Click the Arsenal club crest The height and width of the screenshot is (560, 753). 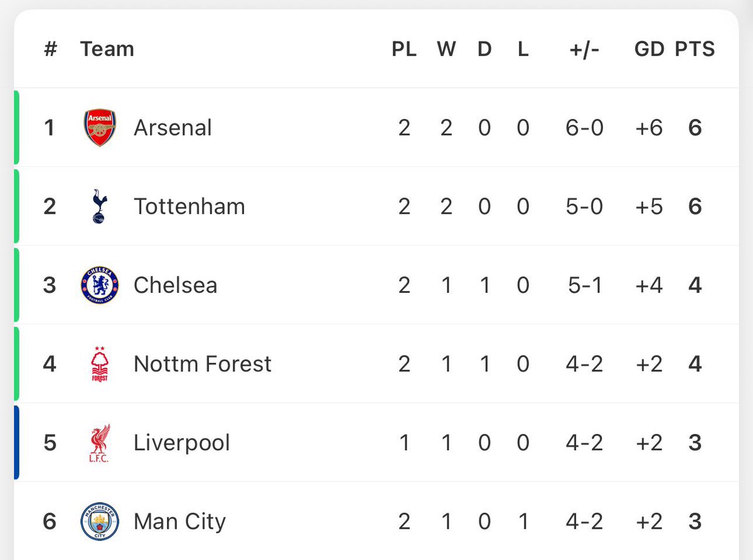point(100,128)
